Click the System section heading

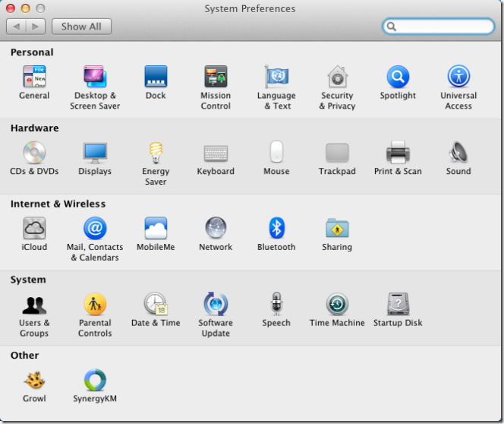28,280
